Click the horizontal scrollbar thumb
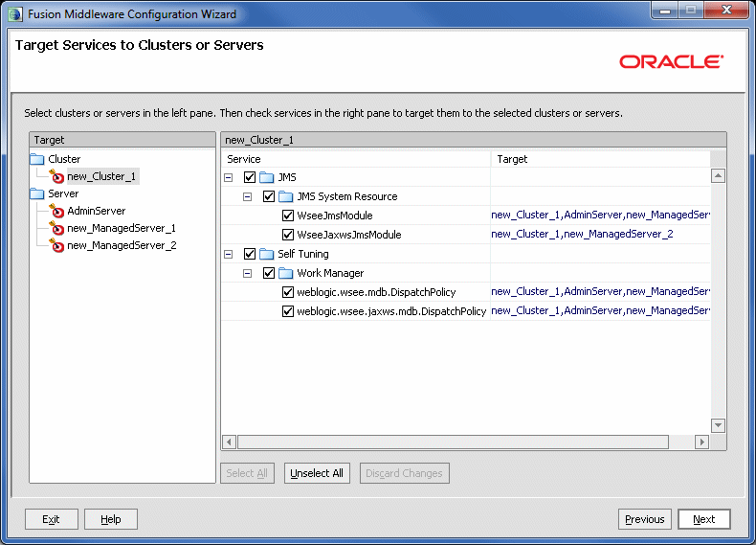Viewport: 756px width, 545px height. pos(454,442)
